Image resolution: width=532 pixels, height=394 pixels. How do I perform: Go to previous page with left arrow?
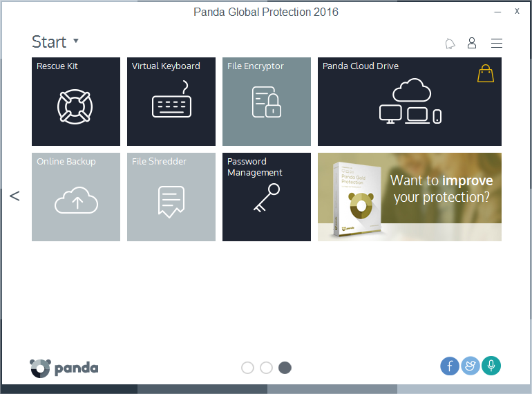[x=15, y=196]
